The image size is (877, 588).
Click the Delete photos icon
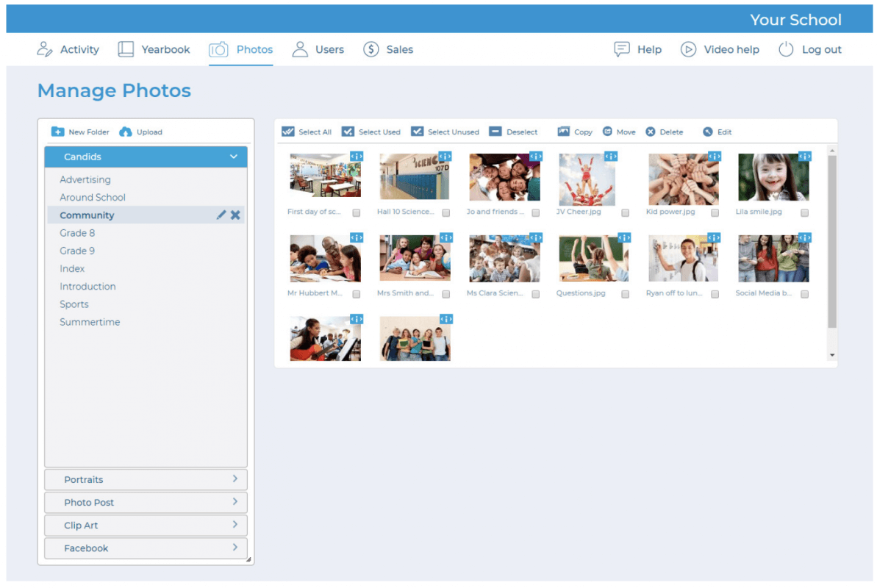[x=651, y=132]
